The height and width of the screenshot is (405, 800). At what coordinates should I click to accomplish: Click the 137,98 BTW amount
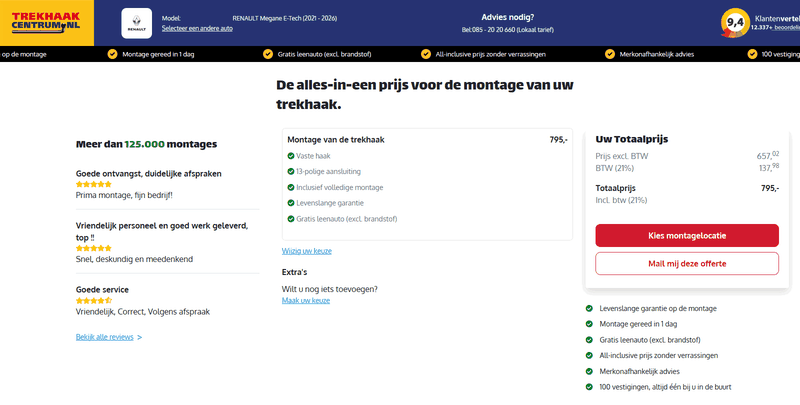(768, 168)
